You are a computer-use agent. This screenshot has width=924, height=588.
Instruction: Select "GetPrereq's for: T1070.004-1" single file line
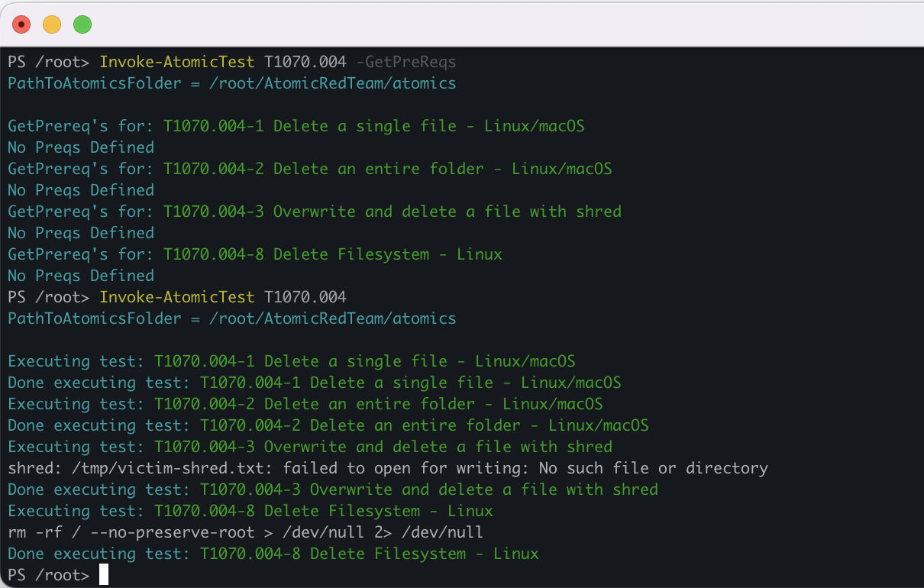(296, 125)
